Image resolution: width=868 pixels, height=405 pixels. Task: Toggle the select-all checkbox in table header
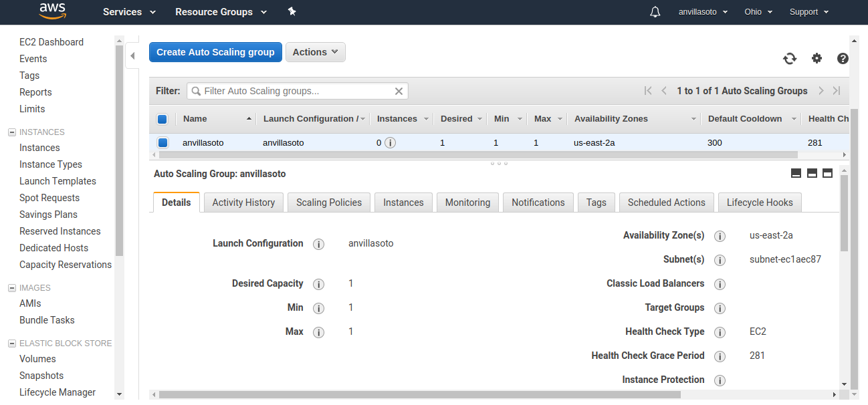pos(162,119)
